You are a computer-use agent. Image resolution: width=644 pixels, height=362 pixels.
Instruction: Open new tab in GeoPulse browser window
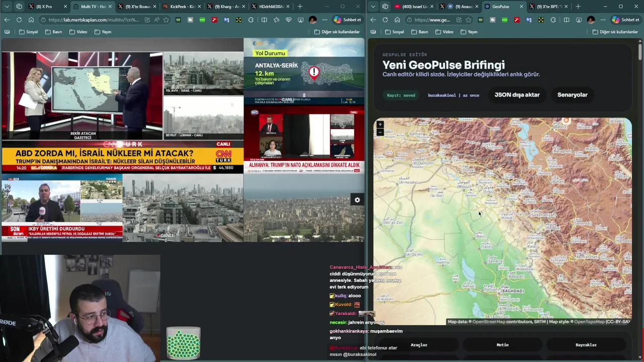pyautogui.click(x=578, y=7)
